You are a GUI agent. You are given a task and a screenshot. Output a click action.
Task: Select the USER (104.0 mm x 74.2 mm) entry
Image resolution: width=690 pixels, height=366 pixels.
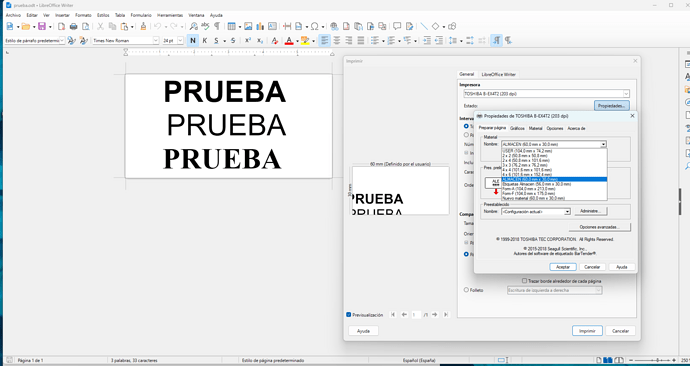click(x=554, y=151)
